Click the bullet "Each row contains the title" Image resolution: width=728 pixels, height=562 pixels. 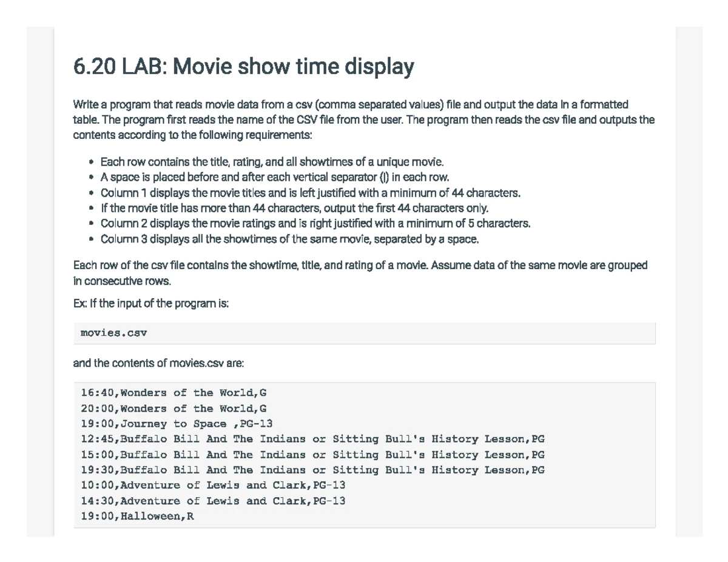click(x=272, y=162)
